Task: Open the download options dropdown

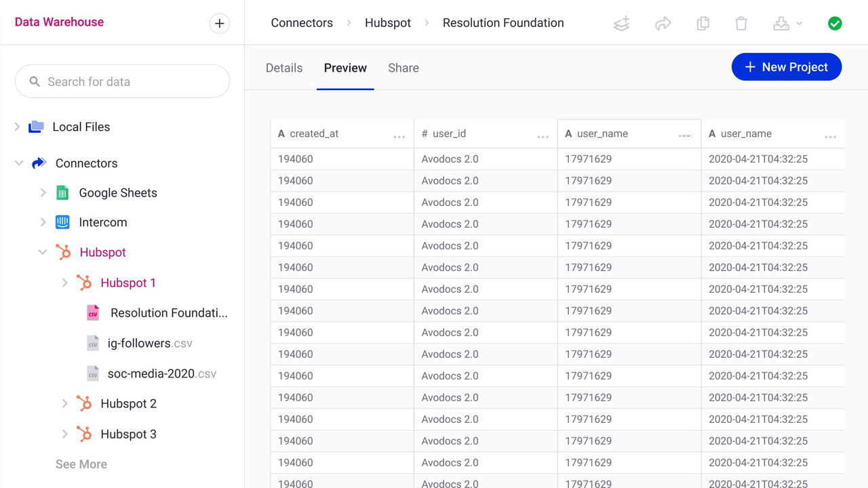Action: pos(787,24)
